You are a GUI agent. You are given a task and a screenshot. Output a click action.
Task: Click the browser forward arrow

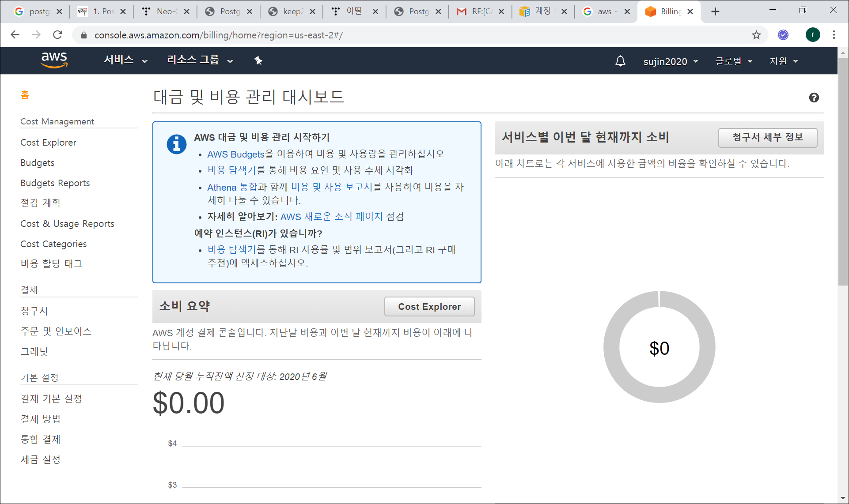36,35
